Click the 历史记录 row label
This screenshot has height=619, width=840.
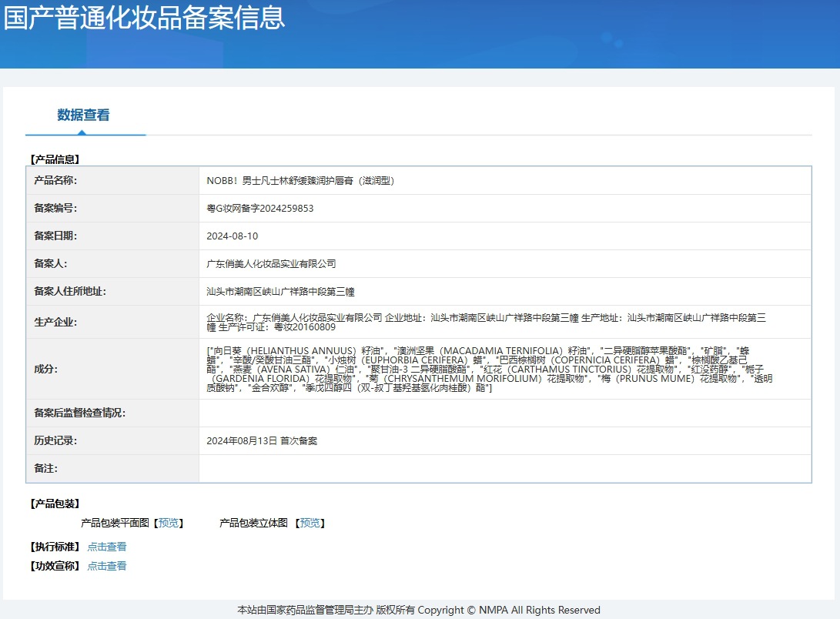click(55, 440)
